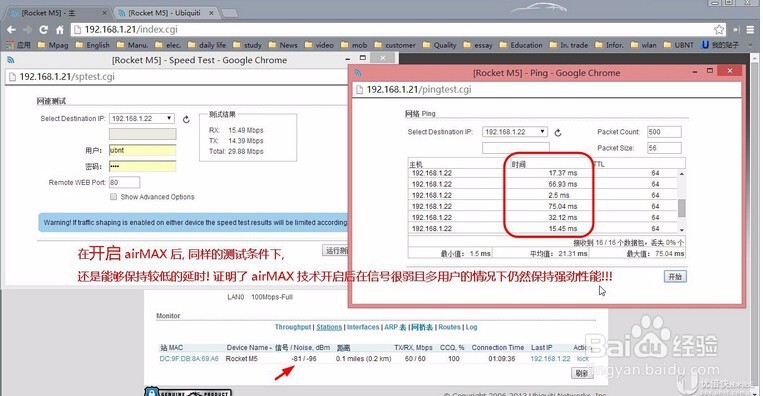This screenshot has height=396, width=763.
Task: Click the Remote WEB Port field
Action: click(125, 183)
